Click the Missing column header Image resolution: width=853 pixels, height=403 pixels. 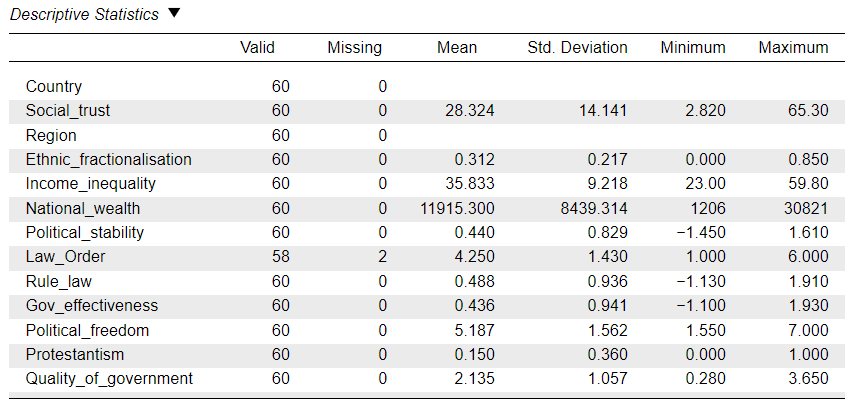354,47
